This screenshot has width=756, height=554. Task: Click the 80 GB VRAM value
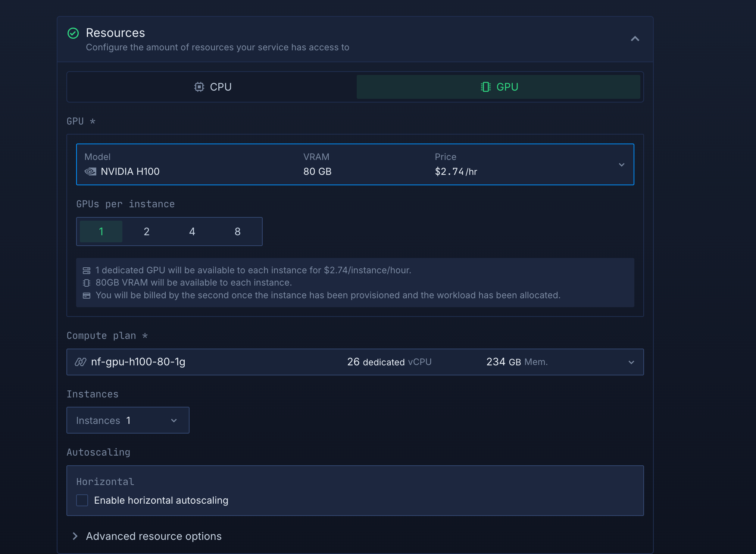pyautogui.click(x=318, y=171)
